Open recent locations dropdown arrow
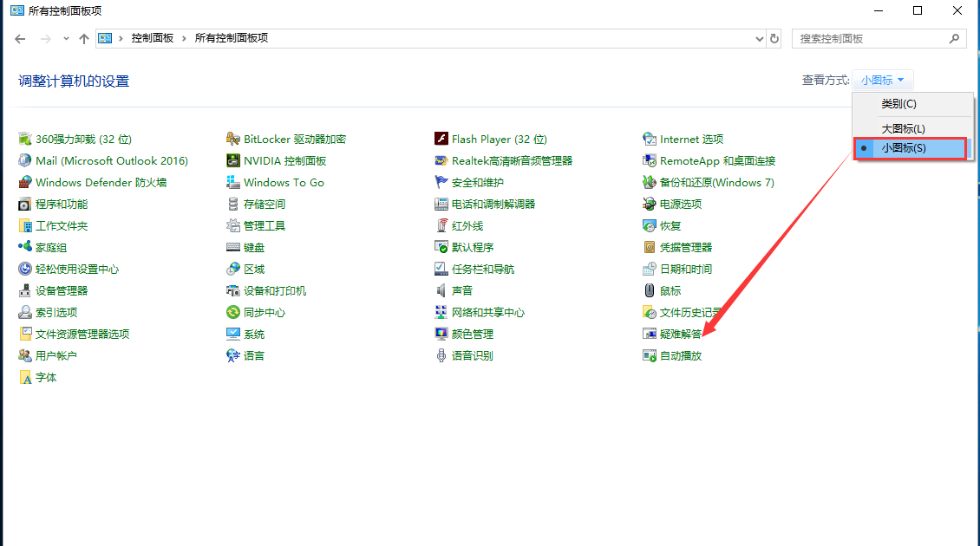This screenshot has width=980, height=546. coord(66,39)
